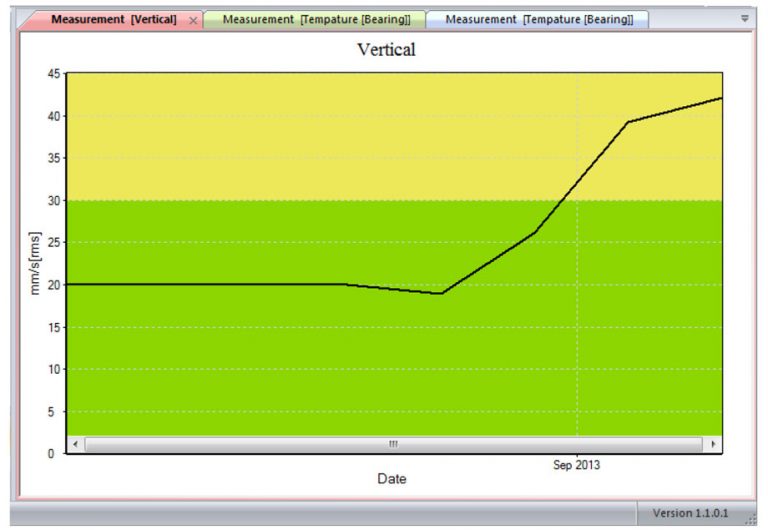Click the Version 1.1.0.1 status label
The image size is (768, 530).
(x=690, y=513)
